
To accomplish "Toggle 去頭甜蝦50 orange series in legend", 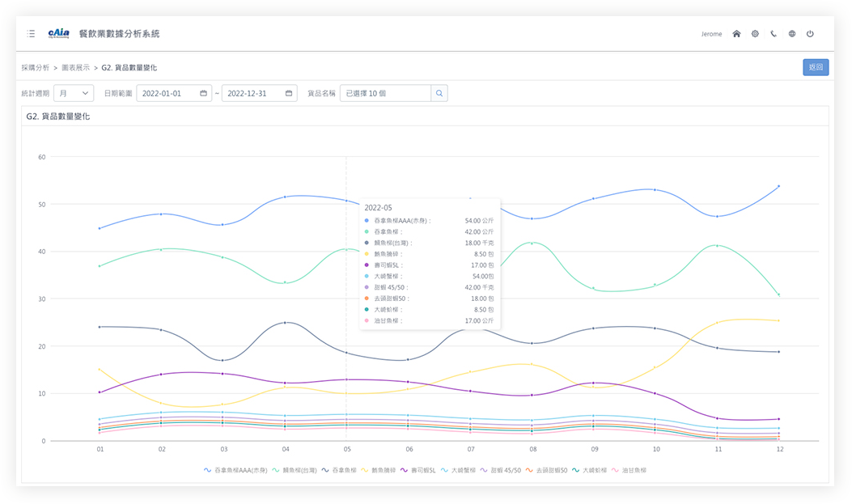I will click(x=547, y=470).
